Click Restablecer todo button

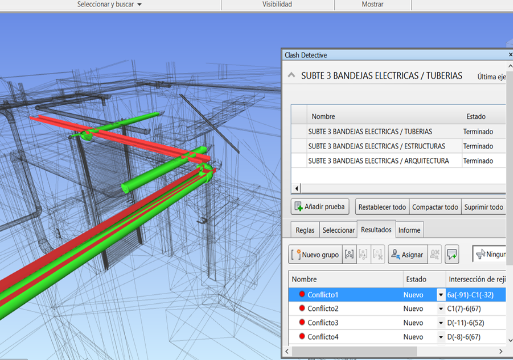382,207
